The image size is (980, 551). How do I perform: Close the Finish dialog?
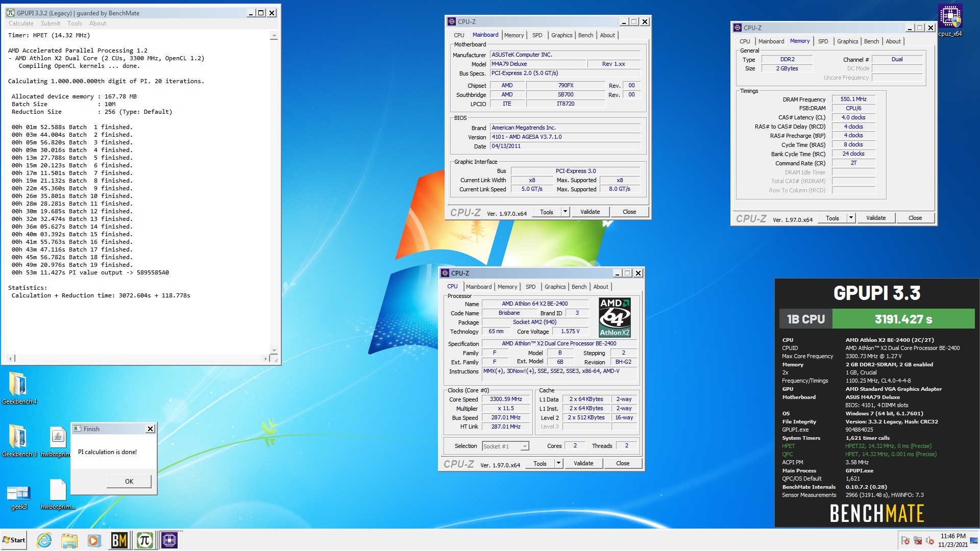(x=150, y=429)
